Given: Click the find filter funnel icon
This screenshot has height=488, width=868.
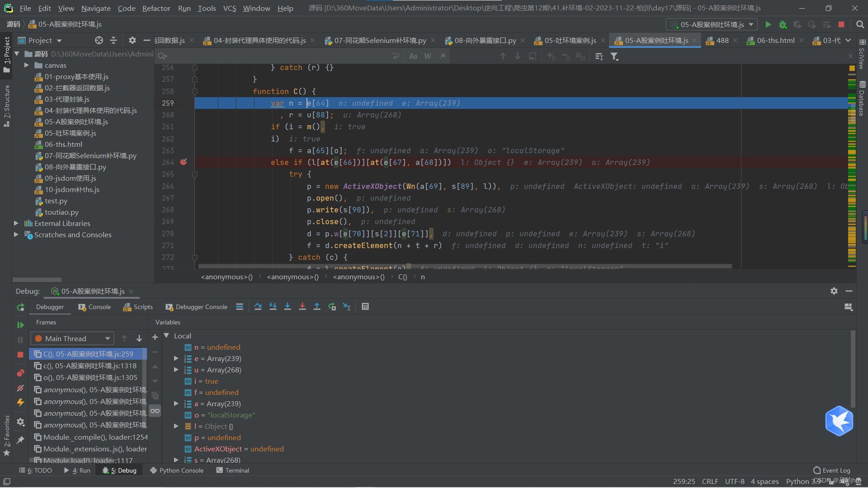Looking at the screenshot, I should click(x=614, y=56).
